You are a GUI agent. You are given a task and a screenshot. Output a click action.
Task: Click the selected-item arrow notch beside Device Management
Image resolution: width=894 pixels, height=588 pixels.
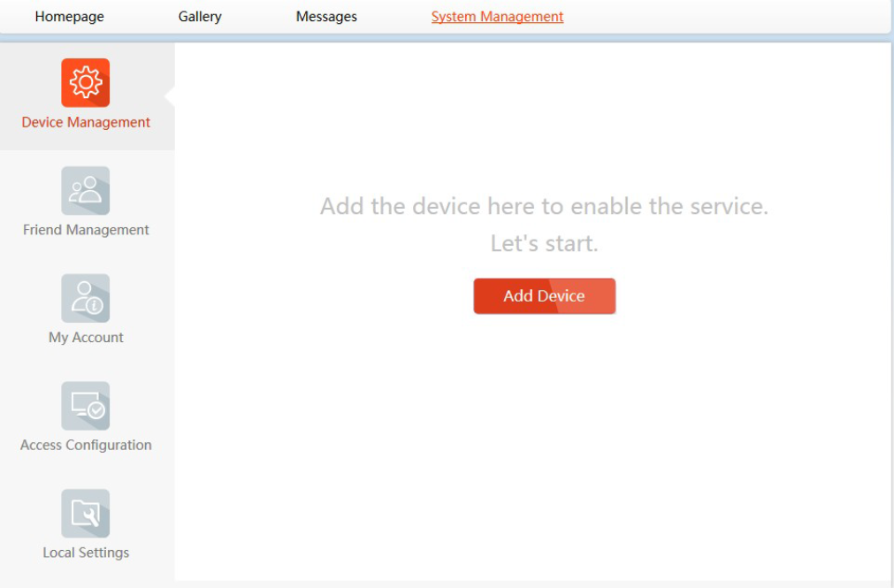click(x=171, y=95)
